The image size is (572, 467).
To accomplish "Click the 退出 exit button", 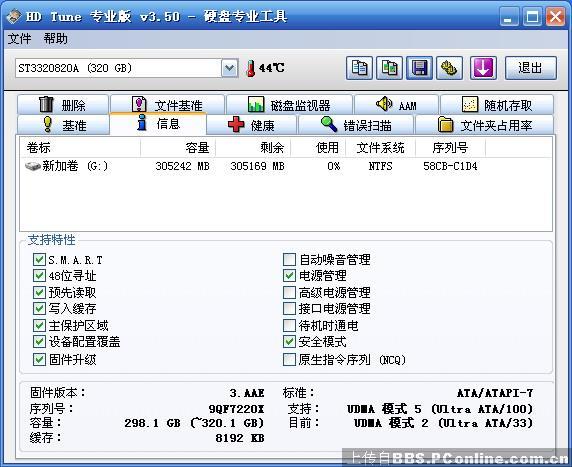I will [531, 68].
